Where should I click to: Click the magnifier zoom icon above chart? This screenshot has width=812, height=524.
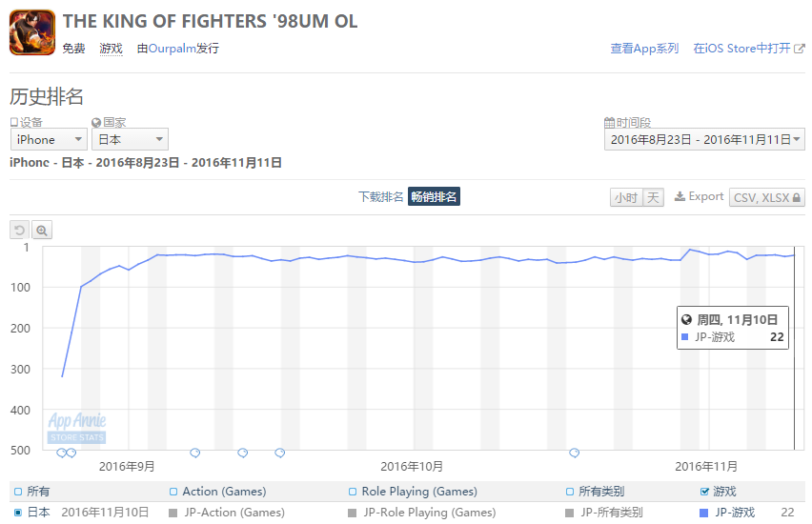42,230
